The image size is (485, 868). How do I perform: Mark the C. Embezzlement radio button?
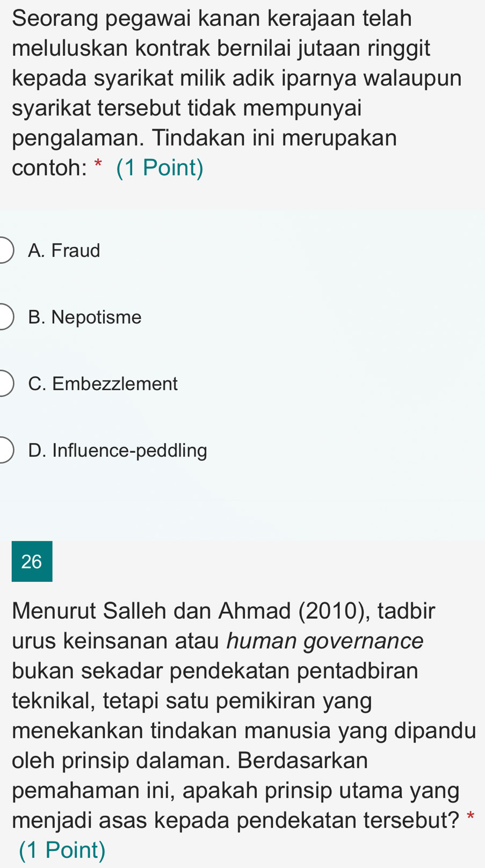4,384
